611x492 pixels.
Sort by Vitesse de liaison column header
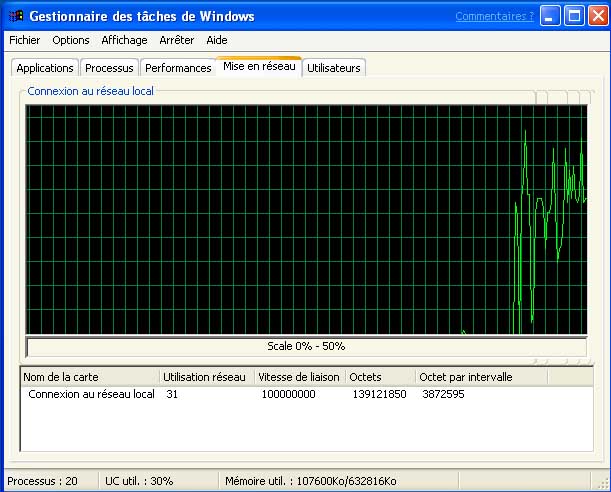click(300, 377)
